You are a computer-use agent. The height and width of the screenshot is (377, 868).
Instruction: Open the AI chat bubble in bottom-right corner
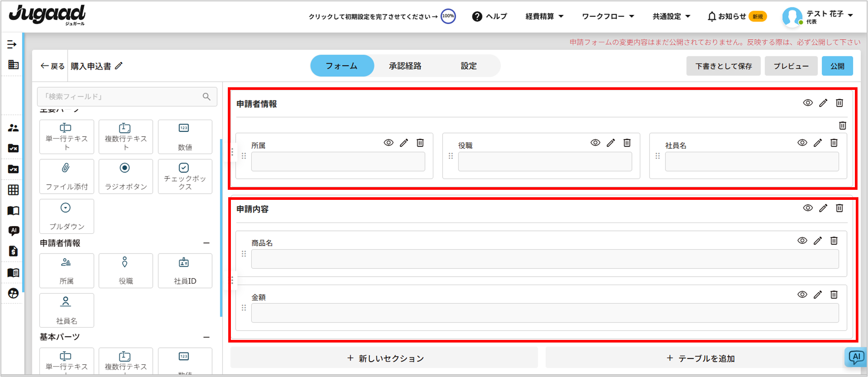[x=855, y=357]
